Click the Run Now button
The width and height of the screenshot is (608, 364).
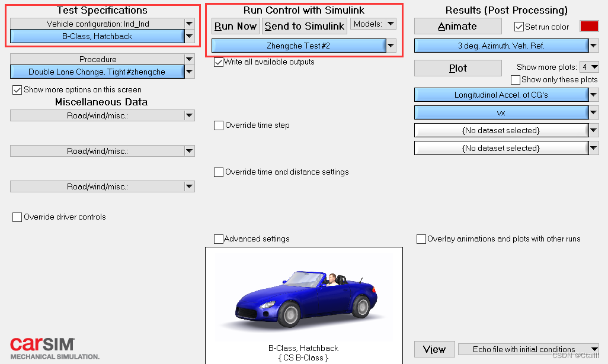coord(235,26)
